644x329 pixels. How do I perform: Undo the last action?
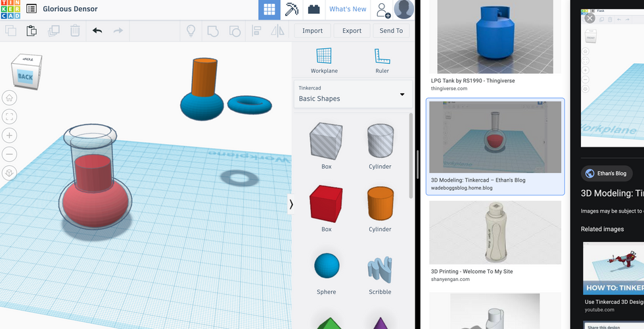[97, 31]
